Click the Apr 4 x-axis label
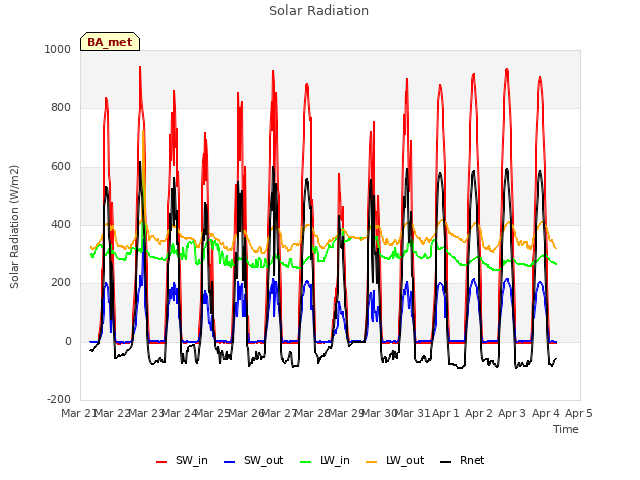This screenshot has height=480, width=640. (545, 413)
